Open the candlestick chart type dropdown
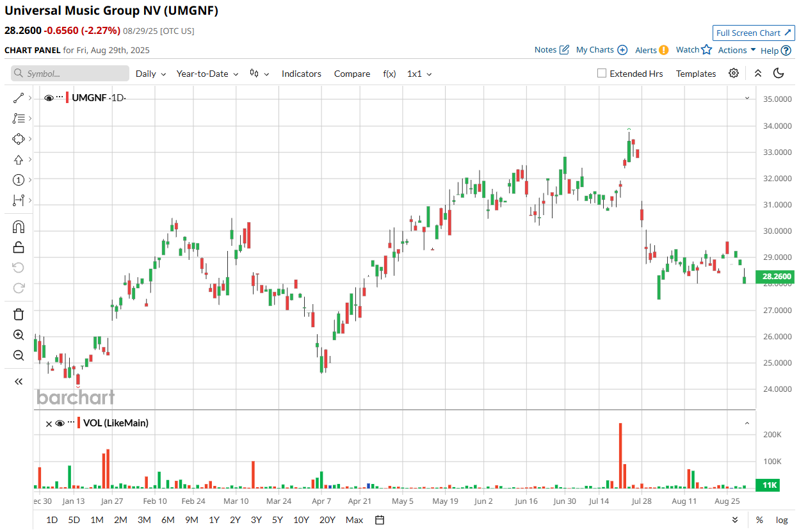 [259, 74]
